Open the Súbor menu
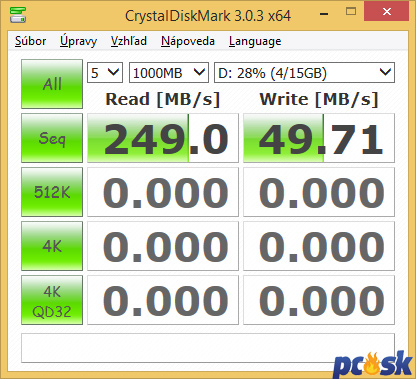Screen dimensions: 416x379 31,41
